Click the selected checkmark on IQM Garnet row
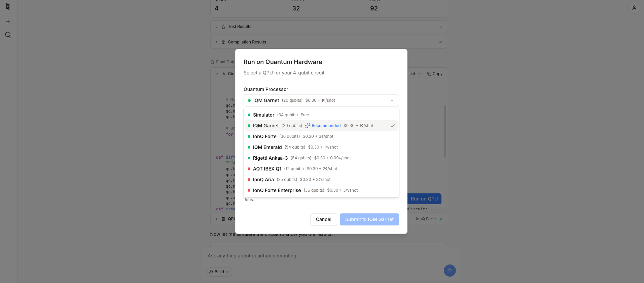 392,126
